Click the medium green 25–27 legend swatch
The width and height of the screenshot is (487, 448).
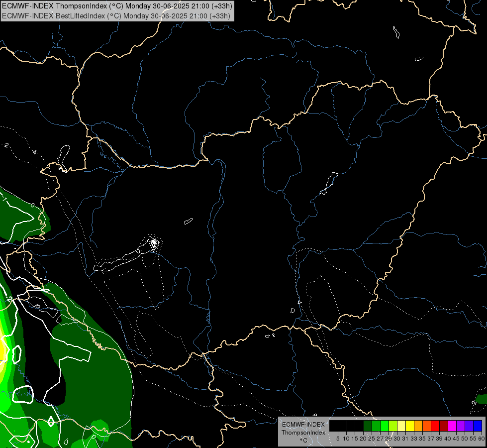click(376, 426)
